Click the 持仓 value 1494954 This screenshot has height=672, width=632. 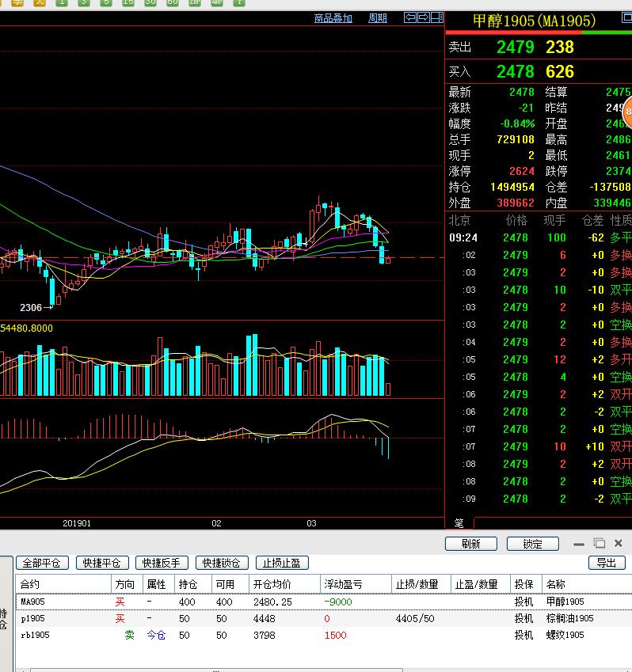512,187
